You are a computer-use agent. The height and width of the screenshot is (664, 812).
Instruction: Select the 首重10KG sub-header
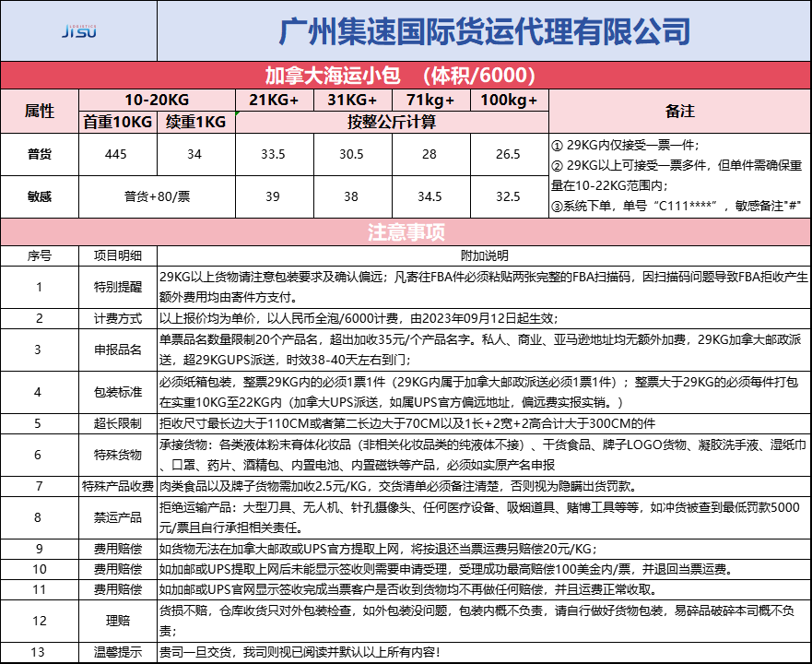118,122
